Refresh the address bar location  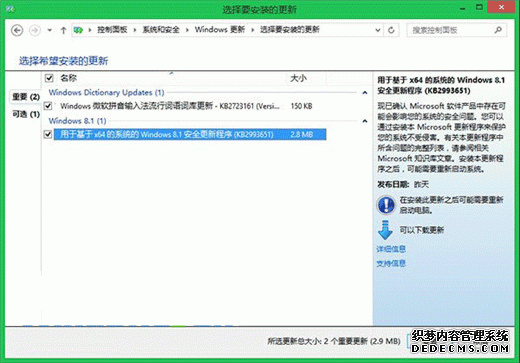(392, 30)
